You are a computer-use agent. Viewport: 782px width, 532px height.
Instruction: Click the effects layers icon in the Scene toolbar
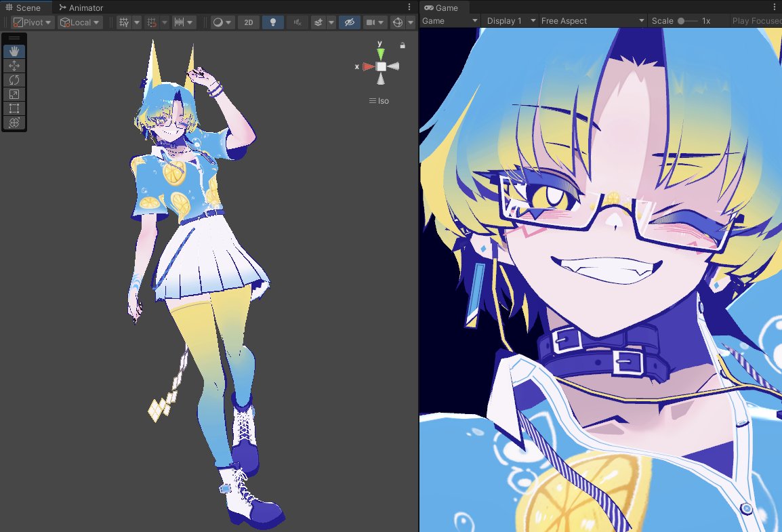click(318, 22)
